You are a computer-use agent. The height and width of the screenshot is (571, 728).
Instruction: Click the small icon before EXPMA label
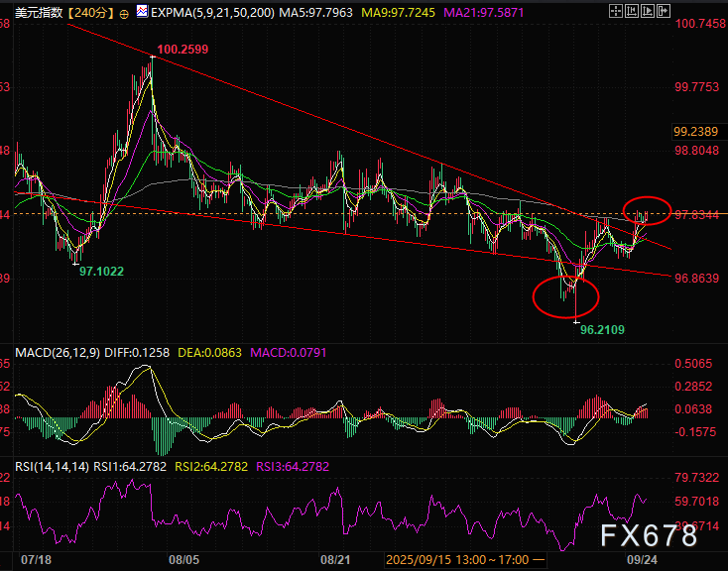click(x=142, y=13)
